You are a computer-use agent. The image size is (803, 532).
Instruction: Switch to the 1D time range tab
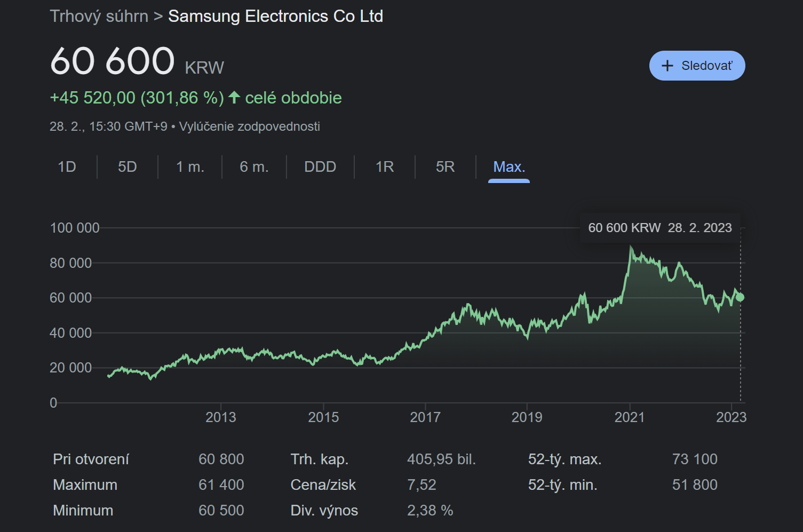[x=67, y=167]
